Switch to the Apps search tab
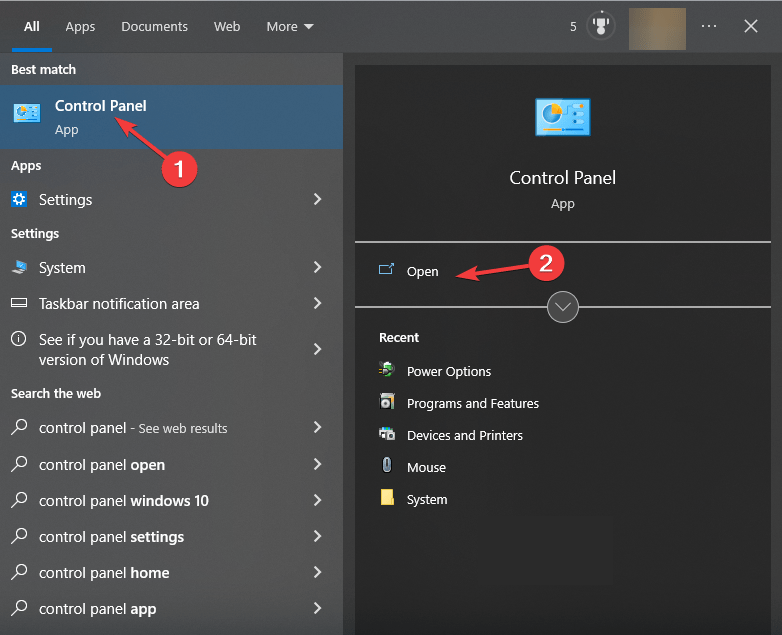This screenshot has height=635, width=782. pos(80,26)
